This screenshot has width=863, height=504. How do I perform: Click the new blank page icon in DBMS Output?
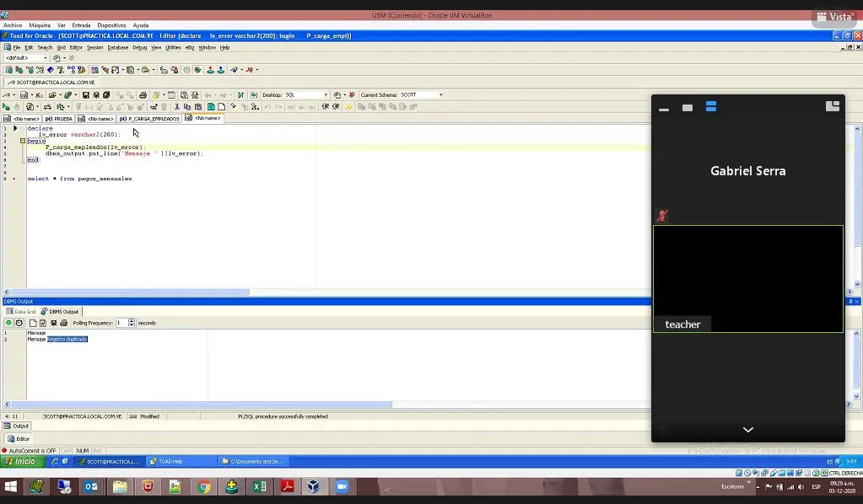[32, 323]
